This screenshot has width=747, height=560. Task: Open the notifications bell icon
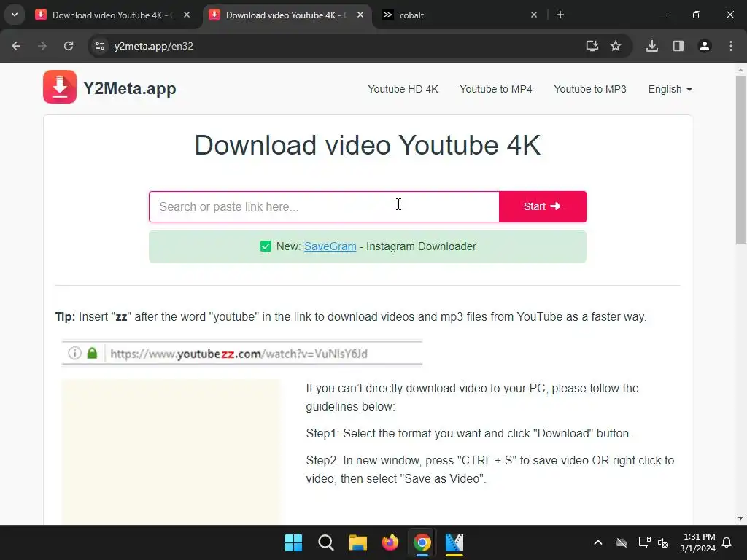[727, 542]
